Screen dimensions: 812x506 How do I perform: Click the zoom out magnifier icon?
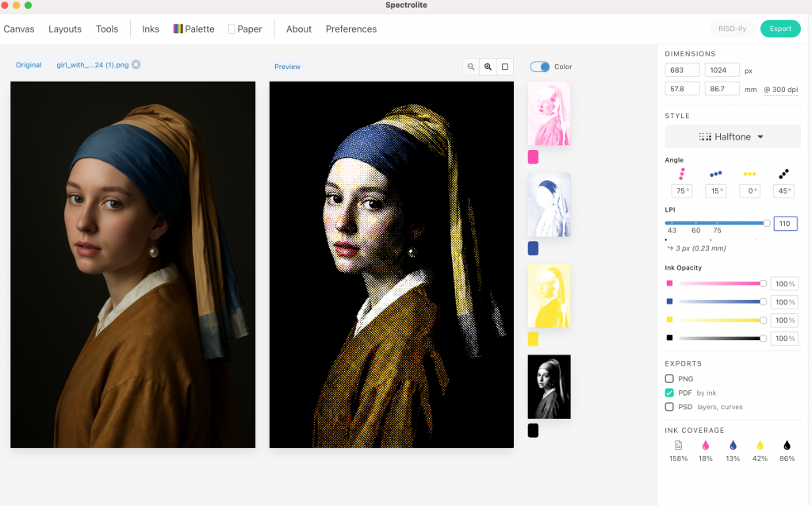[x=471, y=67]
